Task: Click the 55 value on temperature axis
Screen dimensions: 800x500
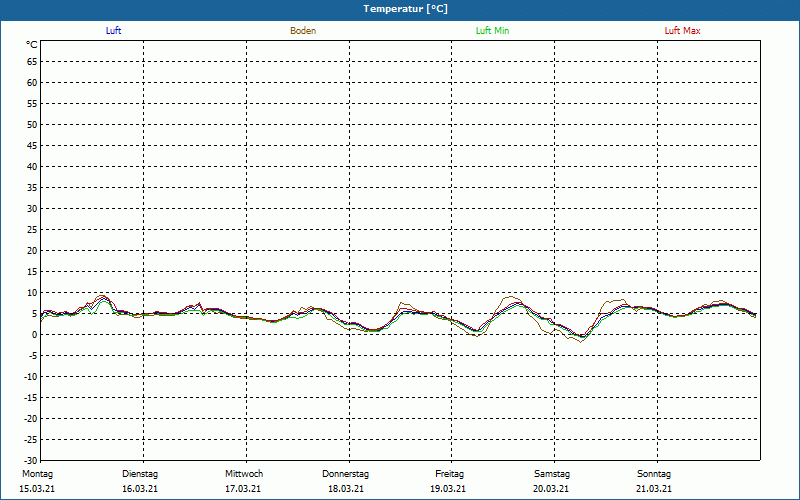Action: (32, 104)
